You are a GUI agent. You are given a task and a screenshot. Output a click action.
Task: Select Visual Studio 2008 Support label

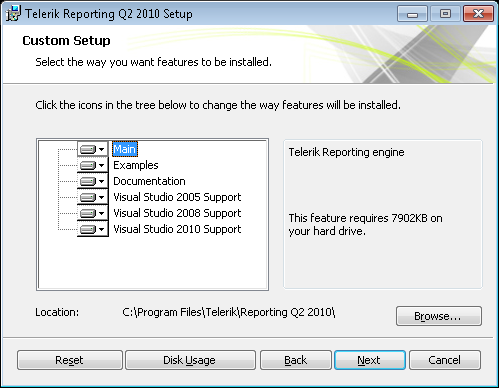click(177, 213)
